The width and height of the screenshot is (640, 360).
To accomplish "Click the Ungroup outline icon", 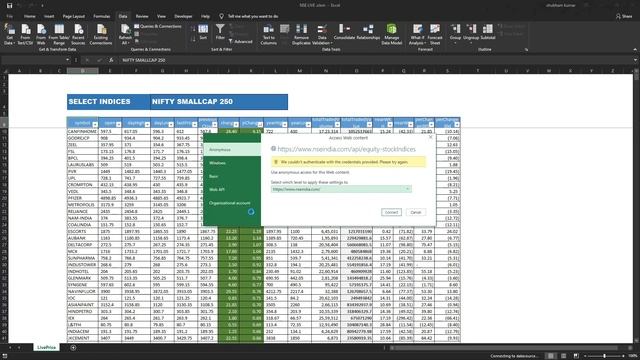I will (471, 33).
